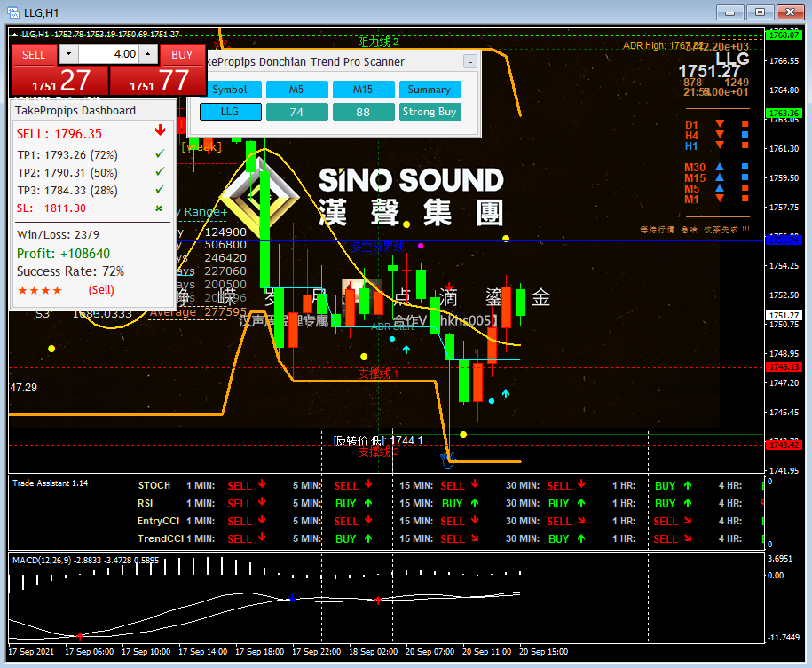This screenshot has width=812, height=668.
Task: Click the 反转价 低 1744.1 label
Action: (378, 441)
